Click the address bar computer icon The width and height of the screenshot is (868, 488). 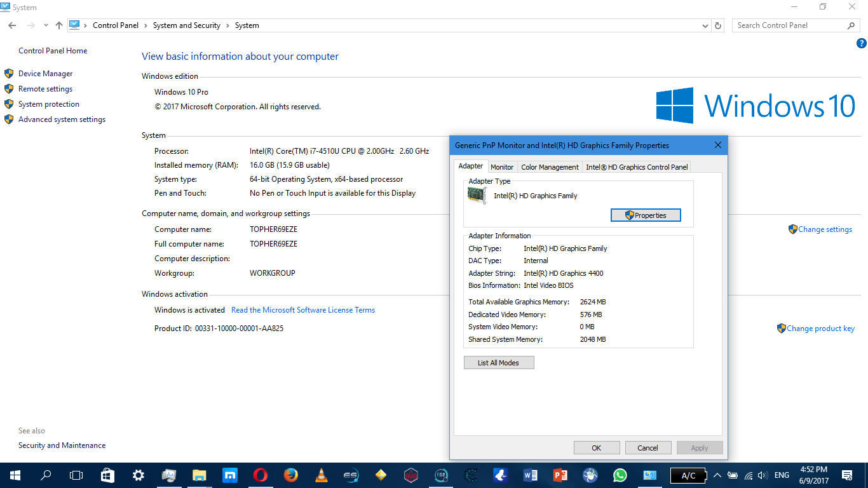coord(74,25)
